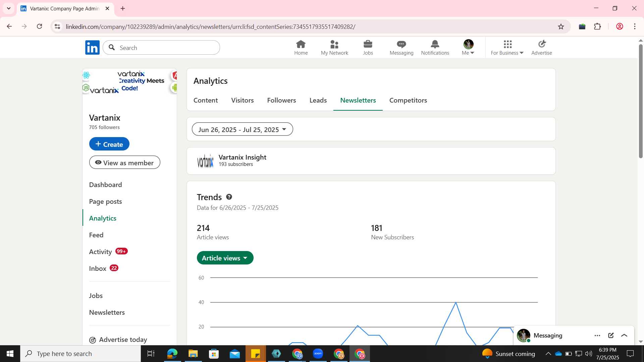Click Advertise today in sidebar
Viewport: 644px width, 362px height.
point(118,340)
